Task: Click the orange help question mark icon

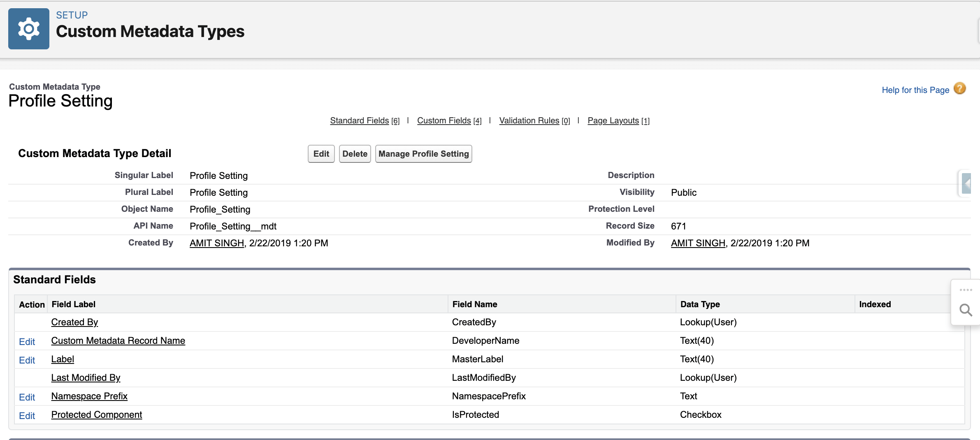Action: [x=960, y=89]
